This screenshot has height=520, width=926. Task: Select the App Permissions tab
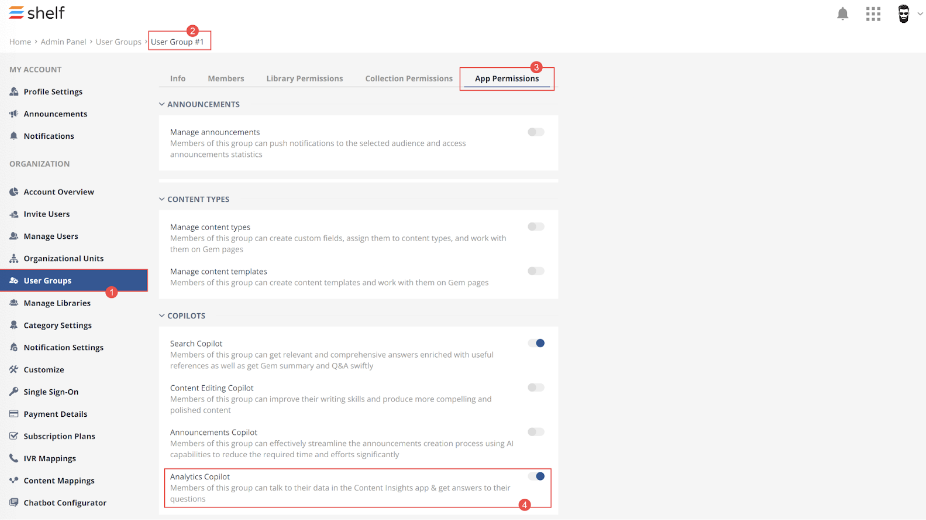[507, 79]
